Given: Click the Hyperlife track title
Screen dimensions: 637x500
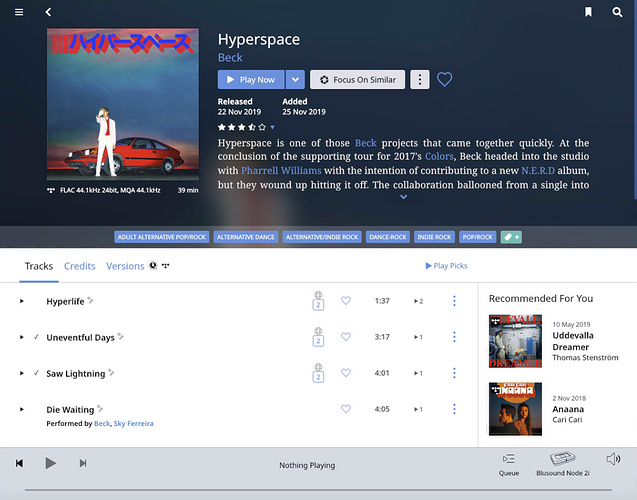Looking at the screenshot, I should click(65, 301).
